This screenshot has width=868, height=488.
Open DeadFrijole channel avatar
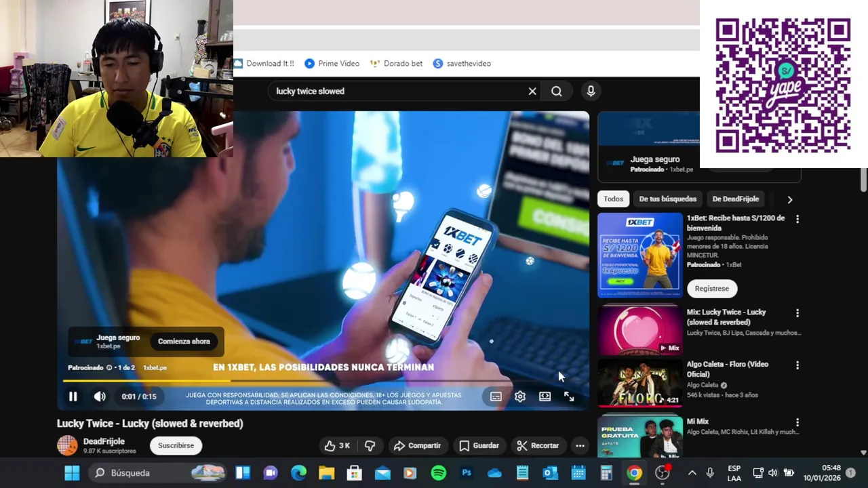tap(67, 445)
